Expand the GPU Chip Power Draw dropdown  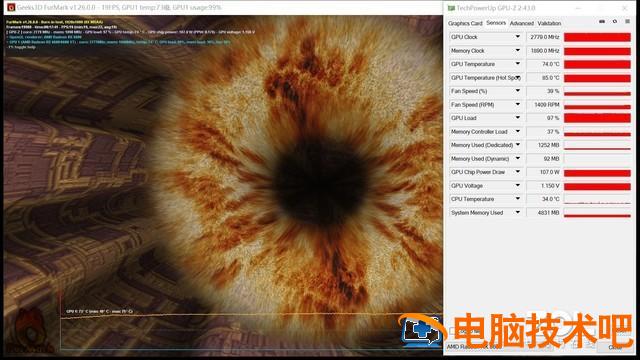click(518, 172)
